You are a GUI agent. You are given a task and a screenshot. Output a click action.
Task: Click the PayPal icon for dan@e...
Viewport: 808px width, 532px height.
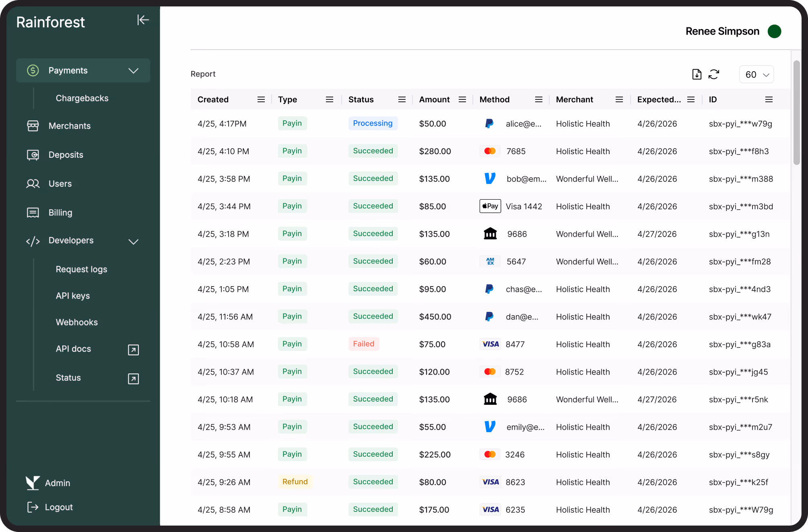(489, 317)
